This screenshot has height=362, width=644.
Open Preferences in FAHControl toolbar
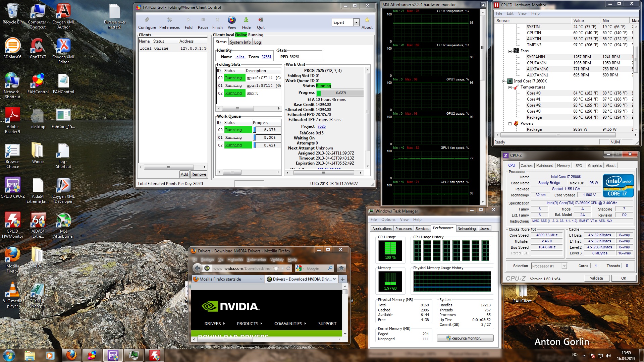point(169,23)
